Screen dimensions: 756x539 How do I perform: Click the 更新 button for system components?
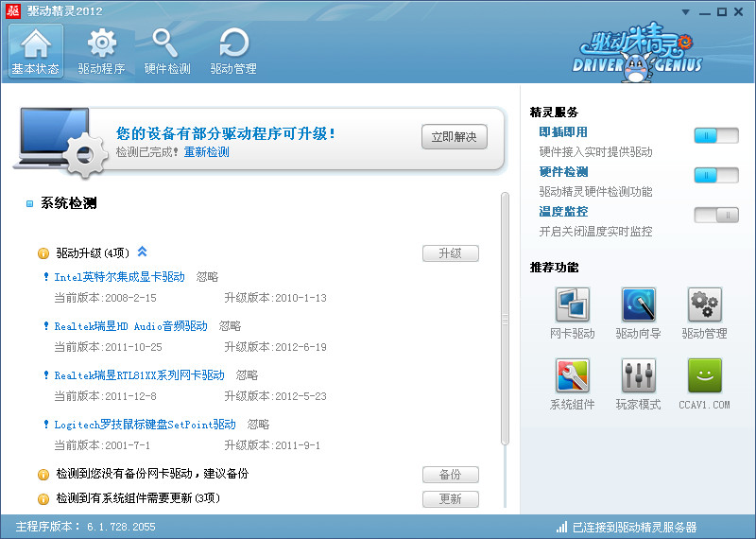click(x=451, y=499)
